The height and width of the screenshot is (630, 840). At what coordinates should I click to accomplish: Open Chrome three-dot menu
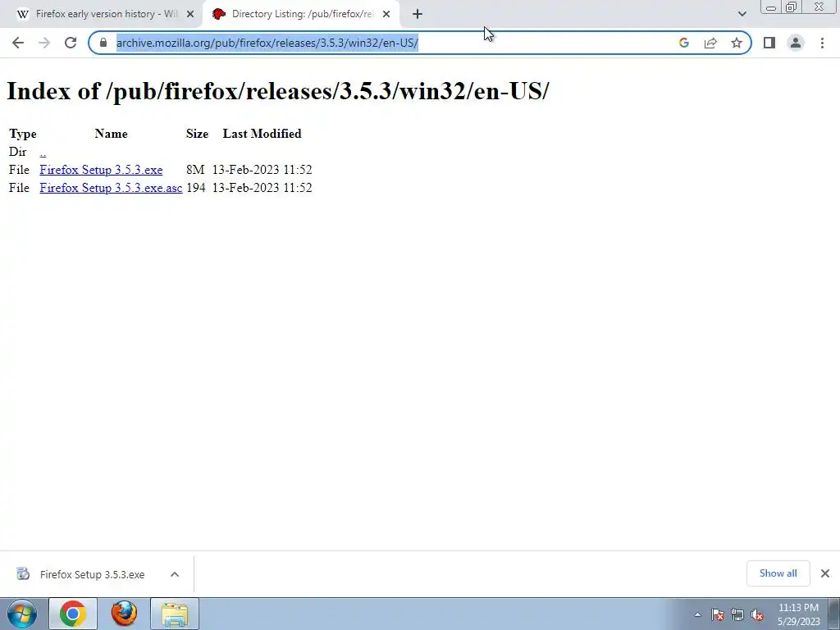point(822,43)
